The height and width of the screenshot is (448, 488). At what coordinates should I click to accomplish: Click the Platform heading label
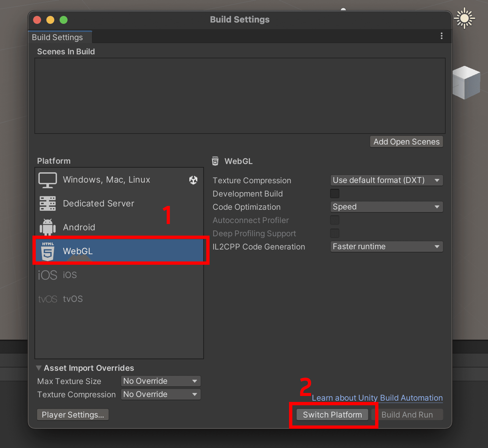54,161
